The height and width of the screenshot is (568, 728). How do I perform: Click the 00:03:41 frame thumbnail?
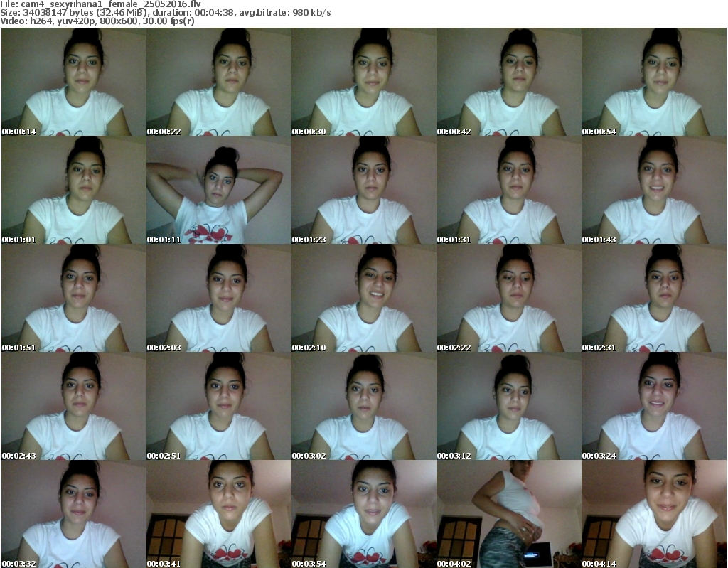[219, 514]
